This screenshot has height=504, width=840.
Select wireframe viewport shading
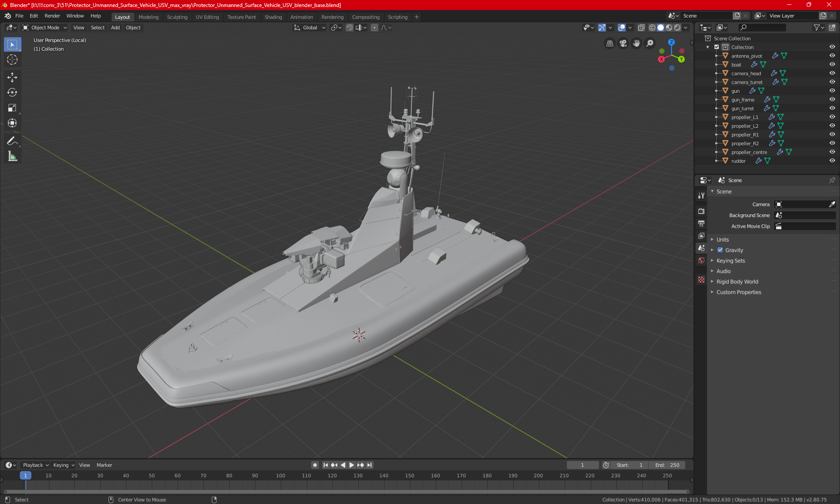(652, 28)
